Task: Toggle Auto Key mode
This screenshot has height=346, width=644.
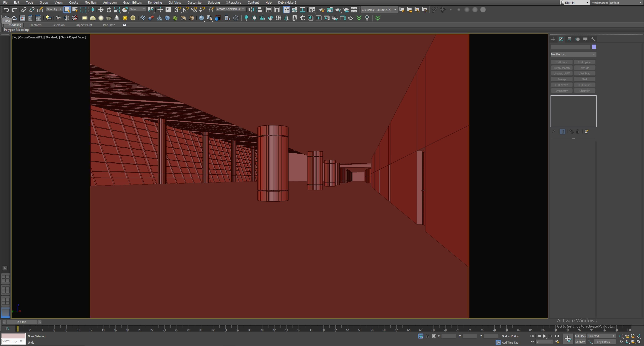Action: 580,336
